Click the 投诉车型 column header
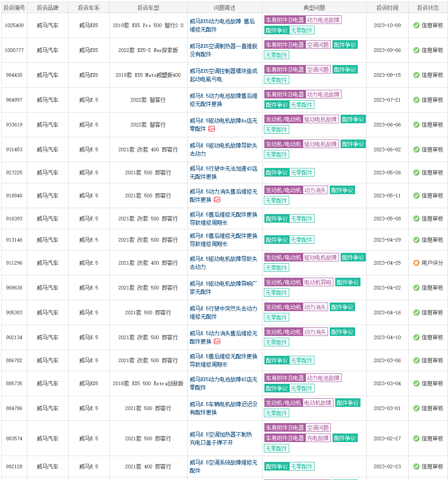The image size is (448, 480). (148, 8)
